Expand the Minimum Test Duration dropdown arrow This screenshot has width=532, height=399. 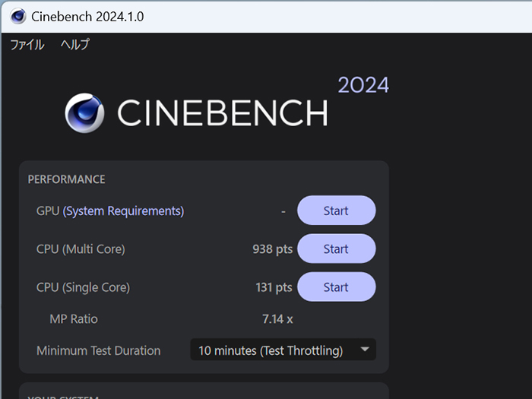coord(365,350)
